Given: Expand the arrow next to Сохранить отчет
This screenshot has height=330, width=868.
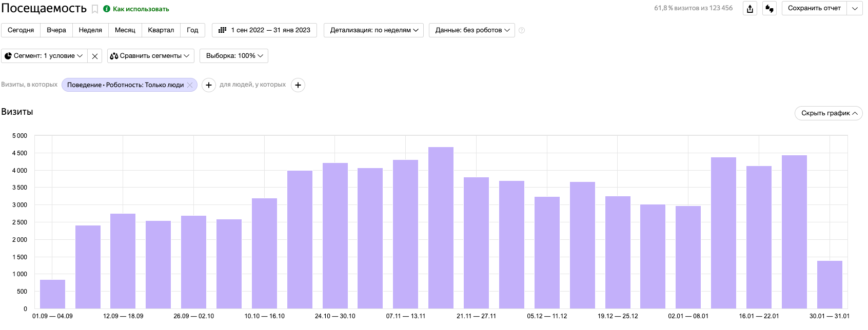Looking at the screenshot, I should [x=855, y=8].
